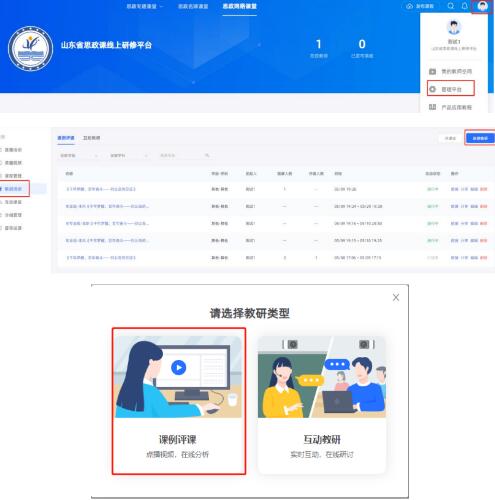Click the cloud upload icon in header
495x500 pixels.
(x=409, y=6)
